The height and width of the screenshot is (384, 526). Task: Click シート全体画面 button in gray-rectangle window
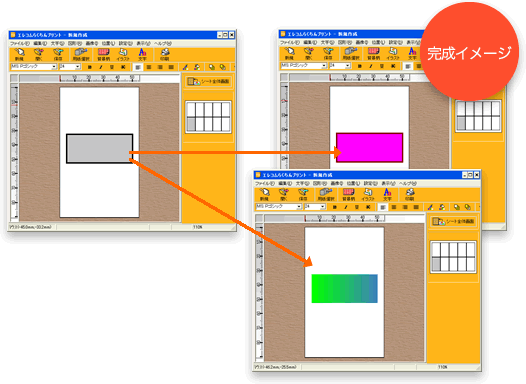(x=208, y=81)
